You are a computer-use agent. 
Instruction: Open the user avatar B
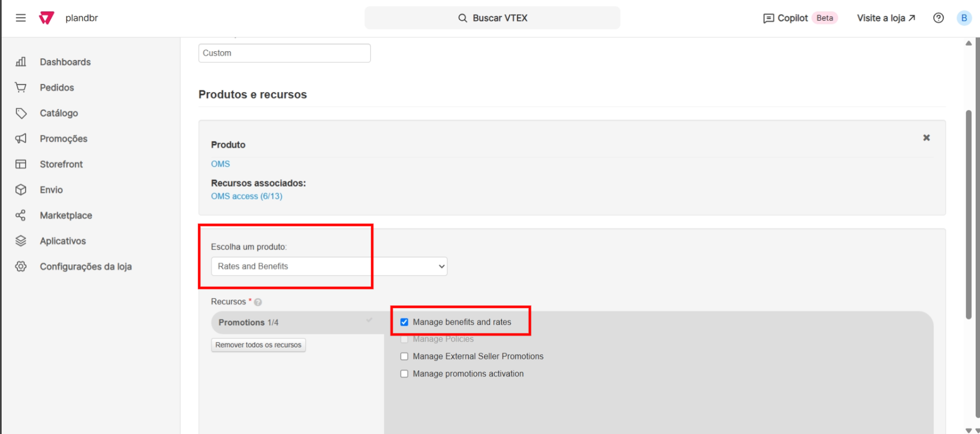[964, 18]
